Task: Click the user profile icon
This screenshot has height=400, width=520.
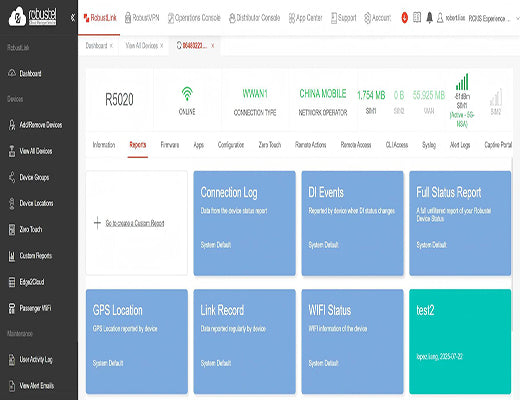Action: tap(440, 18)
